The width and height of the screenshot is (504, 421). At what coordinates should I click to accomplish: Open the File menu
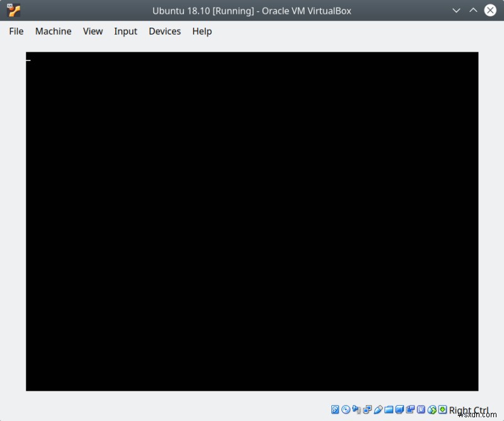[16, 31]
